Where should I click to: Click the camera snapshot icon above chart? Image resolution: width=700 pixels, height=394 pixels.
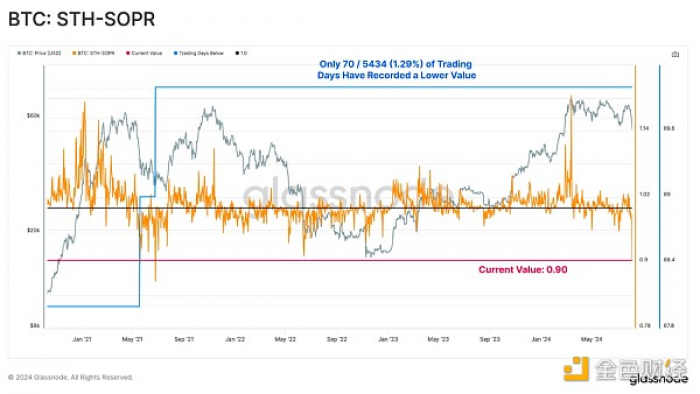(x=675, y=54)
